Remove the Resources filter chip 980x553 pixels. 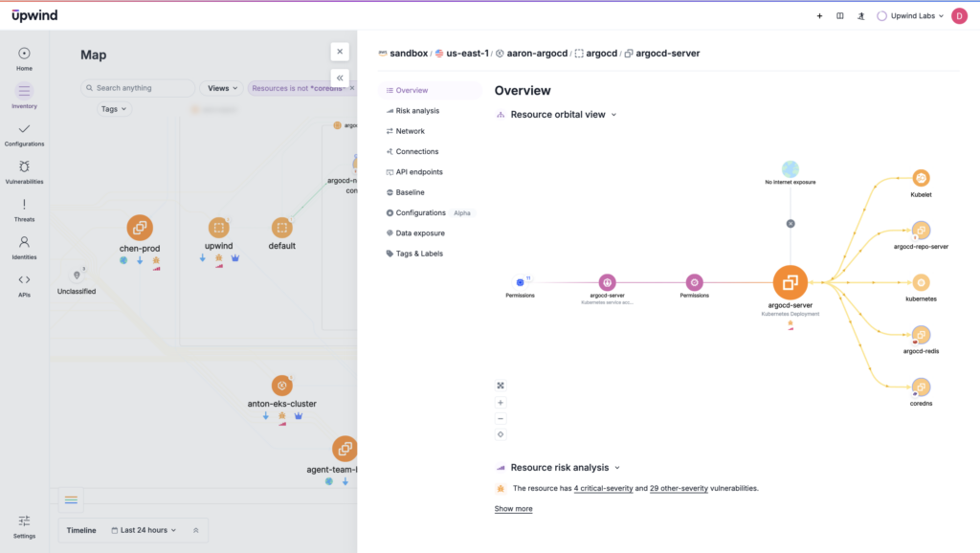click(352, 88)
